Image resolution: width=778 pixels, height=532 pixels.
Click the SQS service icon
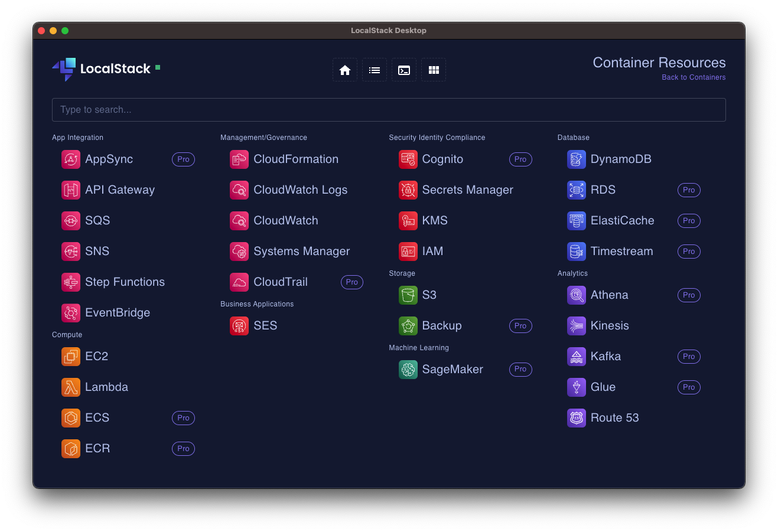point(70,220)
